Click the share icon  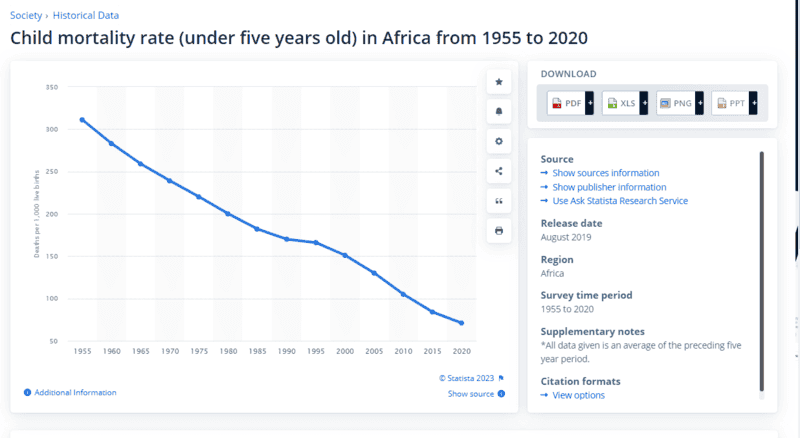[499, 171]
